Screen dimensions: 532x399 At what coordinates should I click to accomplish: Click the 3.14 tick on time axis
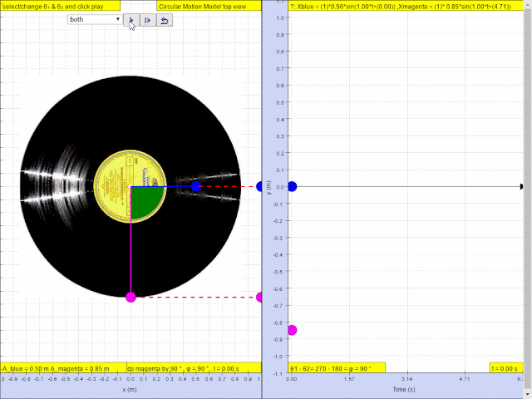(x=406, y=379)
